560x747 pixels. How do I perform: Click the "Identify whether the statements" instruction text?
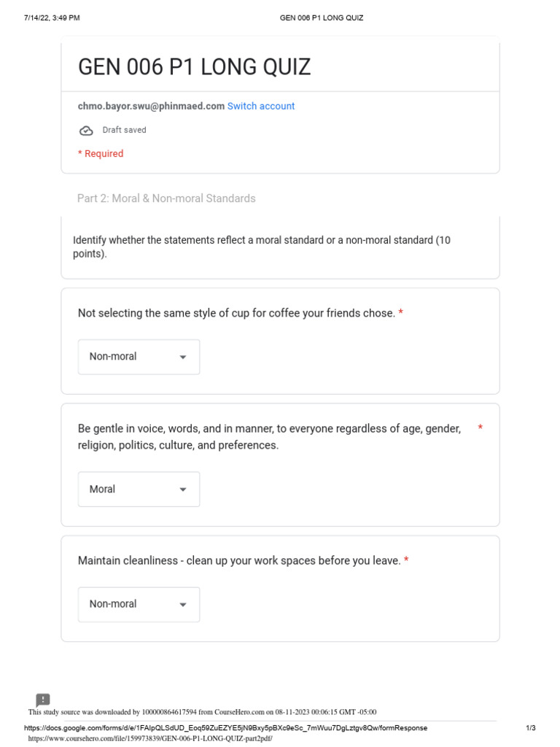click(262, 247)
